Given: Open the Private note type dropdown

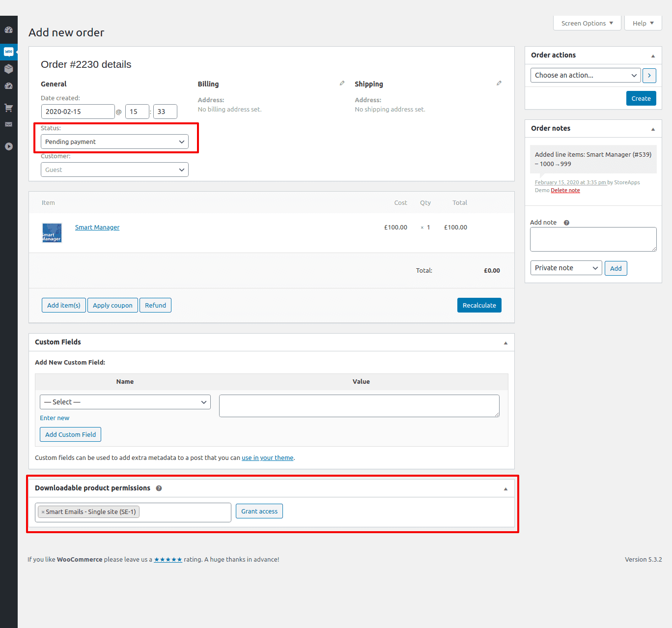Looking at the screenshot, I should point(566,268).
